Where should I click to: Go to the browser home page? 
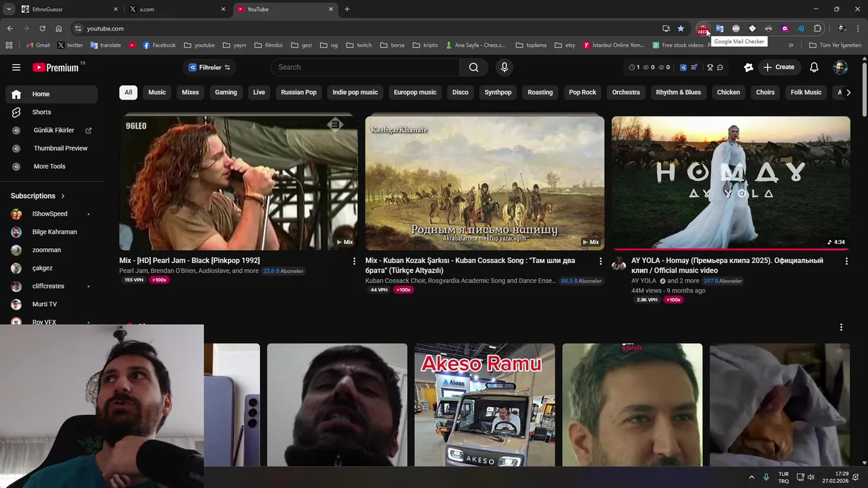point(58,28)
